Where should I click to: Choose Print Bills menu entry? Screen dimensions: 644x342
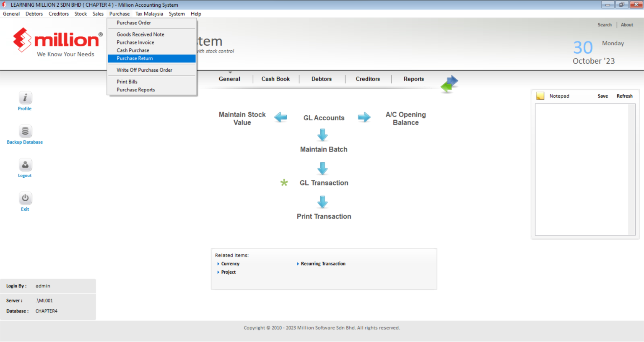click(x=152, y=82)
